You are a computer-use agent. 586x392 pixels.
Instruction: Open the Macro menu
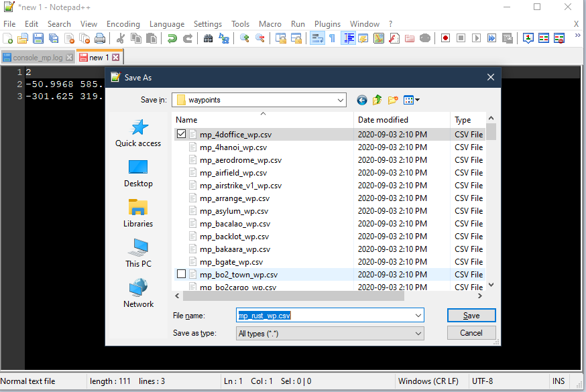point(270,23)
